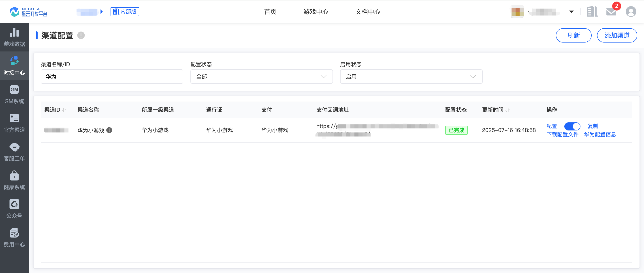Click the 复制 link in the 华为小游戏 row
The image size is (644, 273).
coord(593,126)
